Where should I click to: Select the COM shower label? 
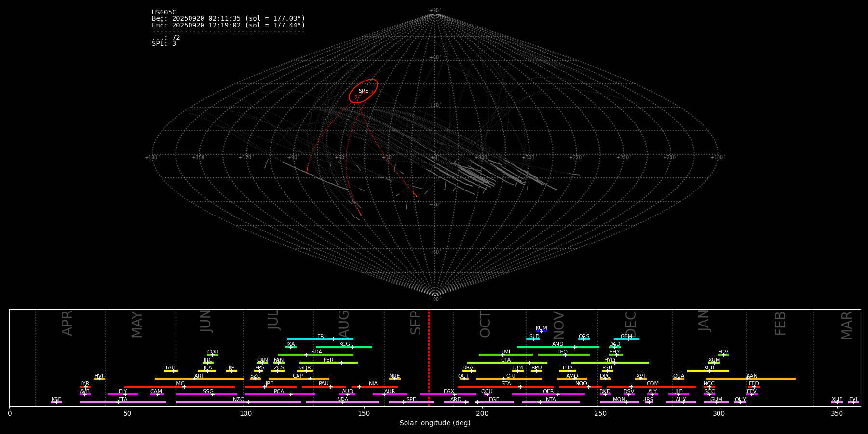652,384
